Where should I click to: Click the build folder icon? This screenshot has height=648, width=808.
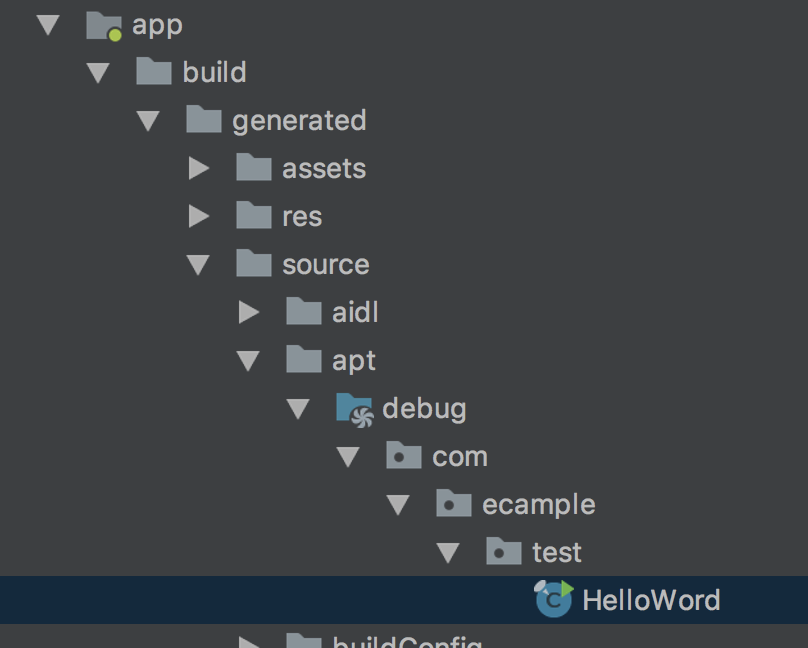click(153, 72)
